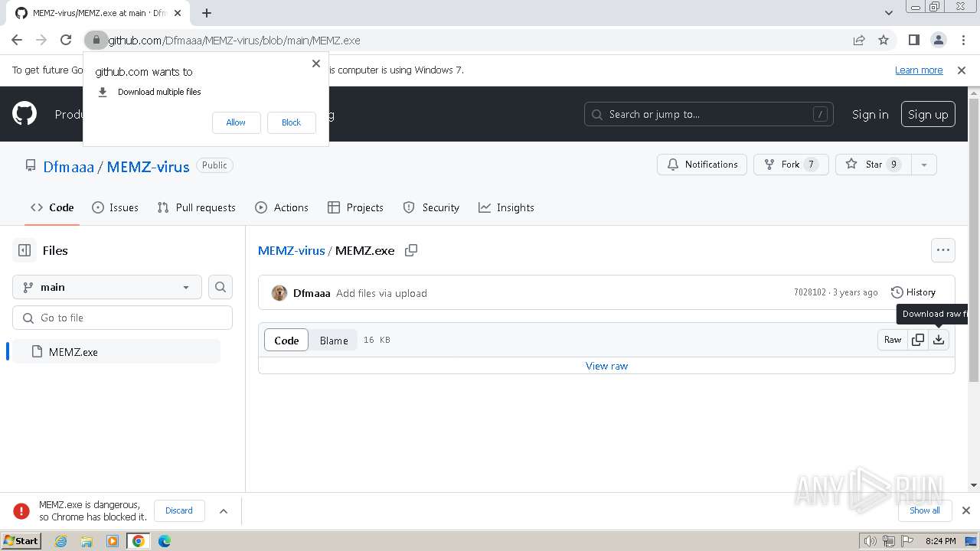The height and width of the screenshot is (551, 980).
Task: Discard the blocked MEMZ.exe download
Action: (179, 510)
